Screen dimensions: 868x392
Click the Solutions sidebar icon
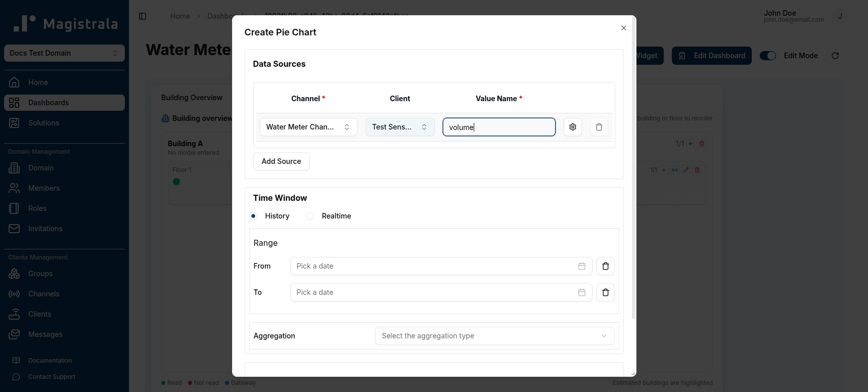coord(14,123)
